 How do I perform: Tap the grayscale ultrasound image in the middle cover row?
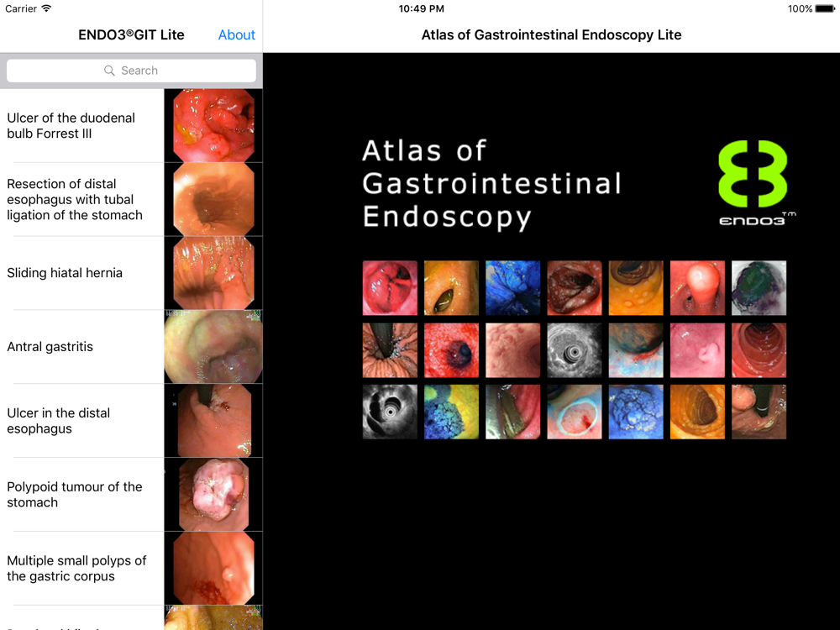pos(575,350)
